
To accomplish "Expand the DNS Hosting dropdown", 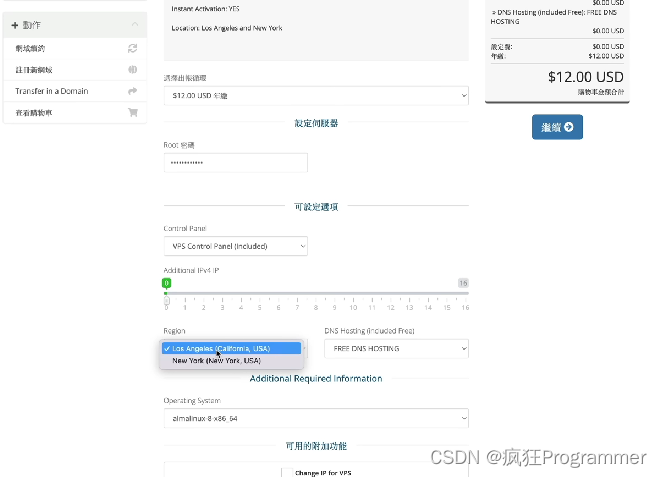I will pos(396,349).
